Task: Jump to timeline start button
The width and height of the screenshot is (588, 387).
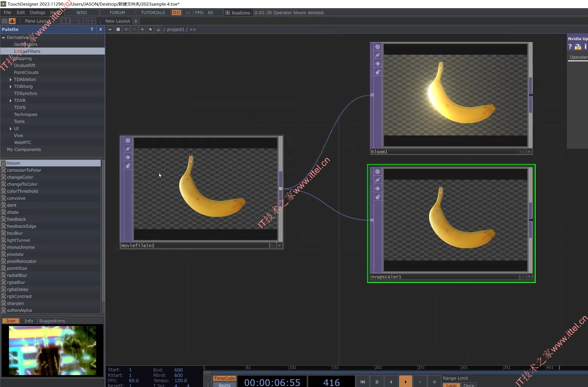Action: click(362, 382)
